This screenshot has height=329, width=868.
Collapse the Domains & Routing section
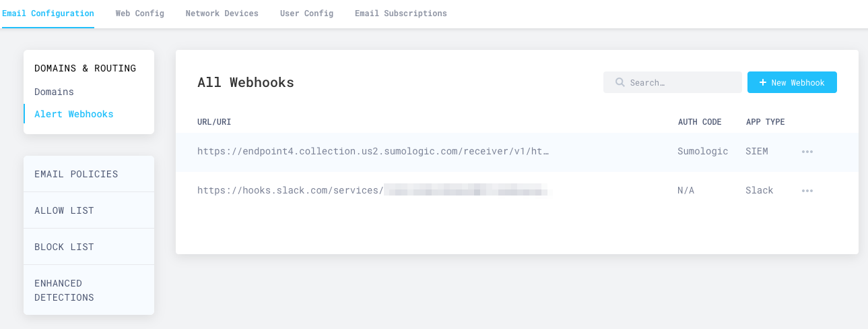[x=85, y=68]
